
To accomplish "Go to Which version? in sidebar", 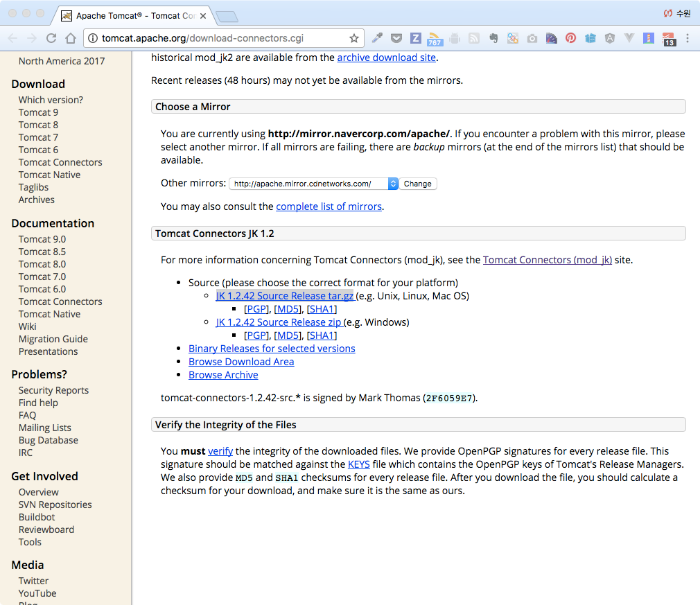I will point(51,100).
